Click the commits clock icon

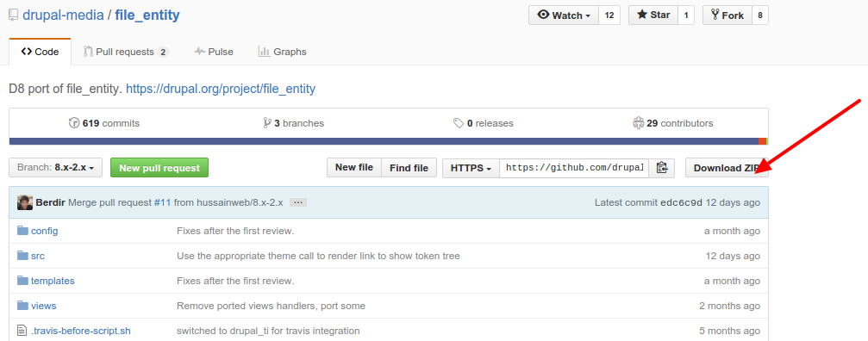coord(74,122)
